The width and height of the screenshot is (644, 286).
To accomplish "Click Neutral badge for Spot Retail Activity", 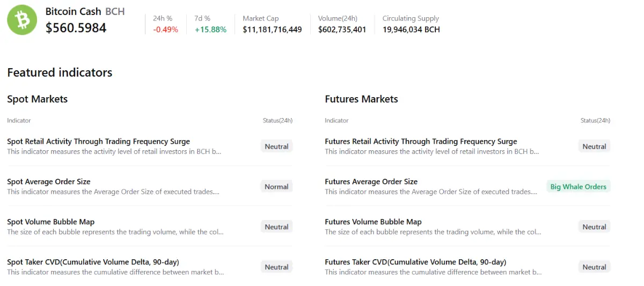I will tap(276, 146).
